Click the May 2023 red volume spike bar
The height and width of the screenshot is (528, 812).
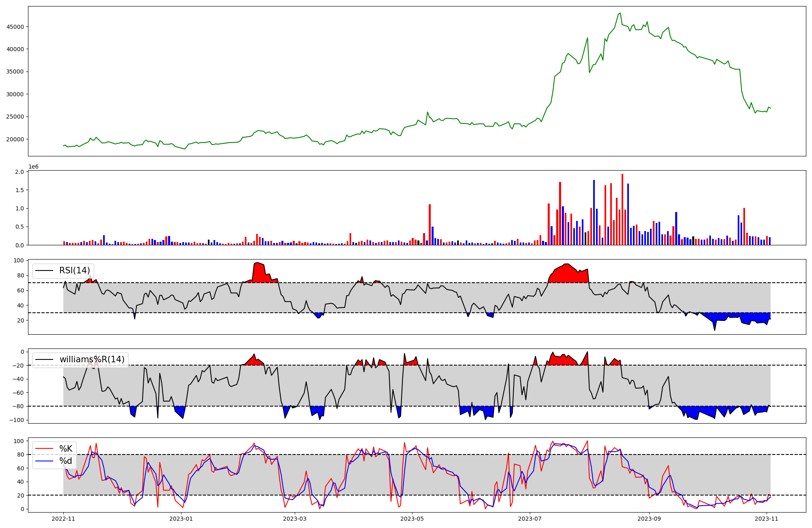pyautogui.click(x=430, y=225)
